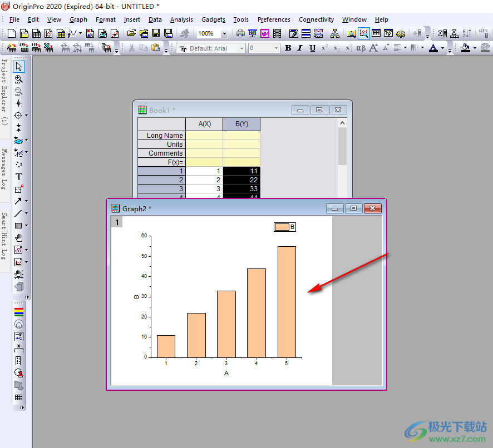The image size is (493, 448).
Task: Select the Pointer tool in the tools toolbar
Action: (19, 67)
